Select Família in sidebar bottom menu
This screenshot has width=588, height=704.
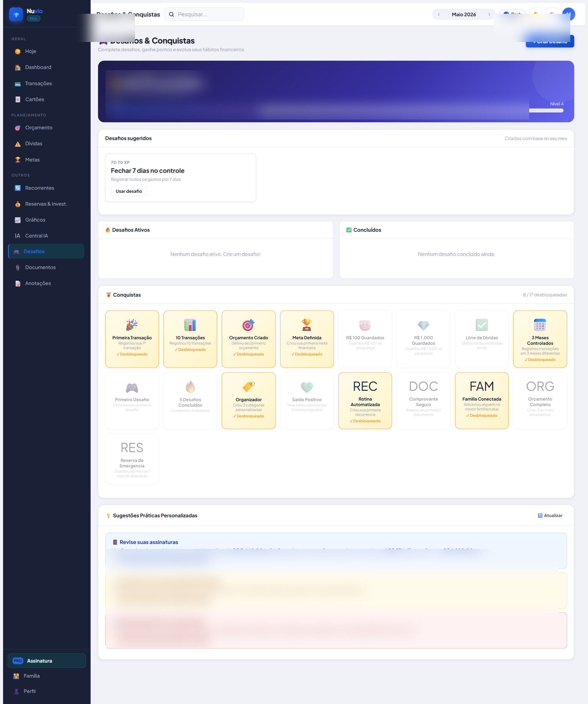coord(32,676)
